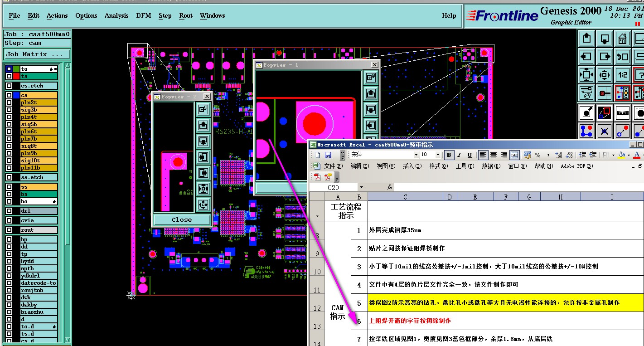The height and width of the screenshot is (346, 644).
Task: Open the Rout menu in Genesis
Action: click(186, 15)
